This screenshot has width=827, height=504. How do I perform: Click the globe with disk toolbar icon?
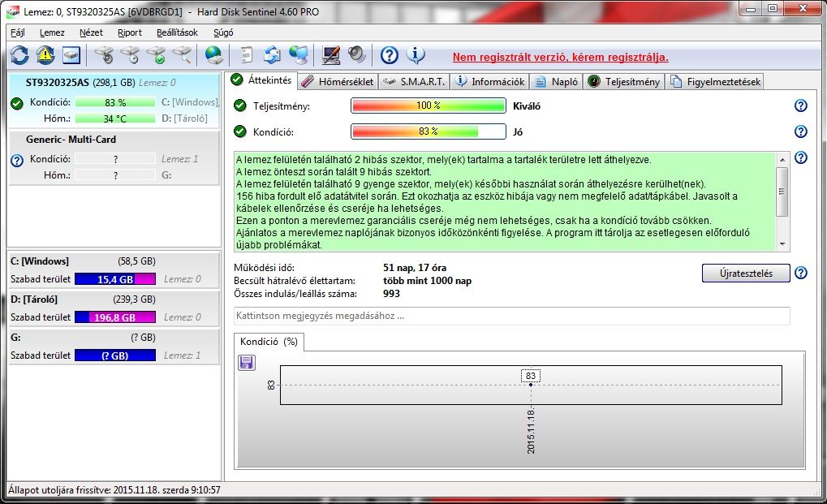[x=214, y=55]
